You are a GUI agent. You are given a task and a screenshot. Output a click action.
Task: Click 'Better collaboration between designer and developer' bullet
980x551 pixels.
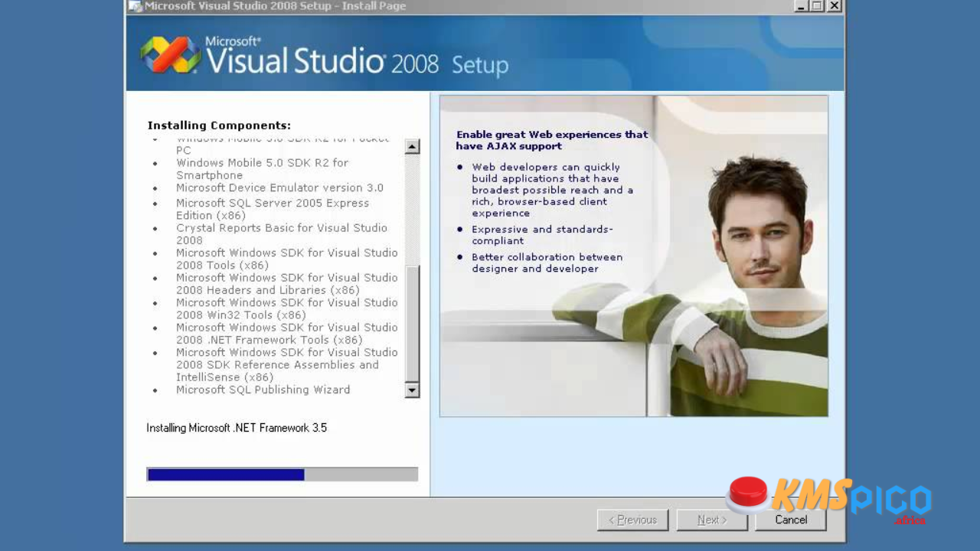click(547, 262)
